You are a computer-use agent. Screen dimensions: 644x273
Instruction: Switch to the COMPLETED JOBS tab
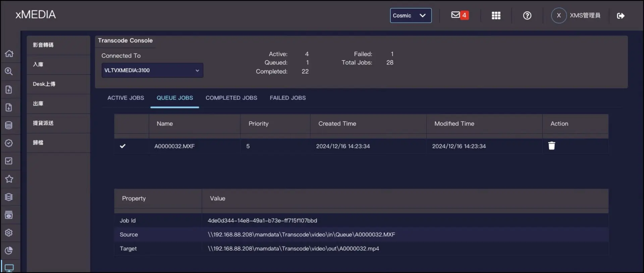point(231,98)
